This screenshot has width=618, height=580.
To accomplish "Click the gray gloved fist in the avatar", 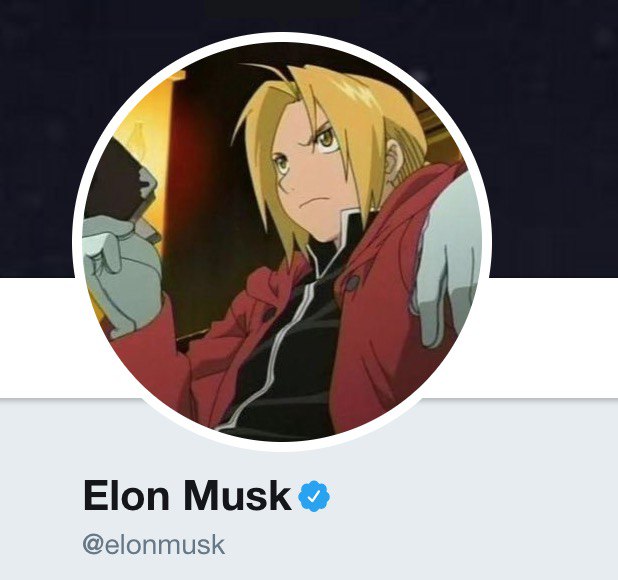I will point(120,276).
